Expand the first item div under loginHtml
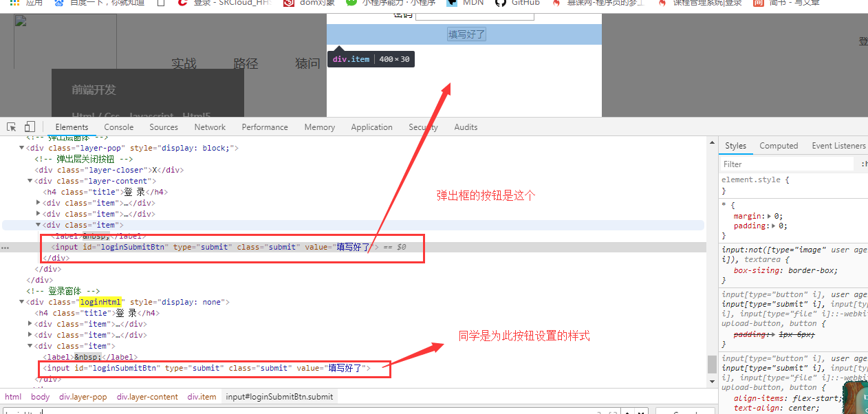Image resolution: width=868 pixels, height=414 pixels. [30, 324]
